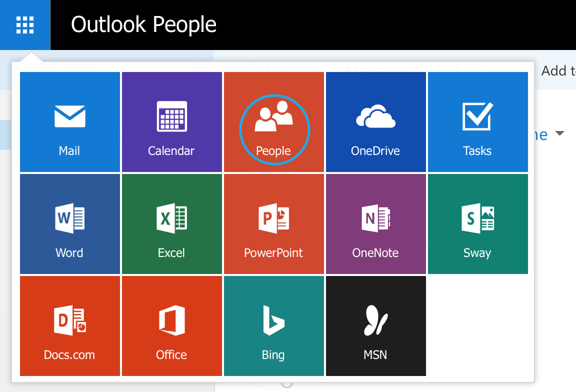Visit MSN

pos(375,325)
